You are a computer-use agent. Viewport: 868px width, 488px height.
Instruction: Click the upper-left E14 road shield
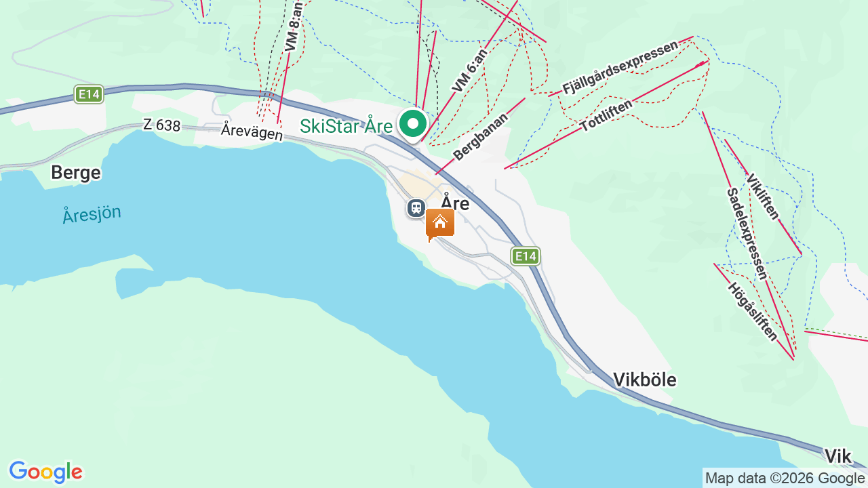89,94
